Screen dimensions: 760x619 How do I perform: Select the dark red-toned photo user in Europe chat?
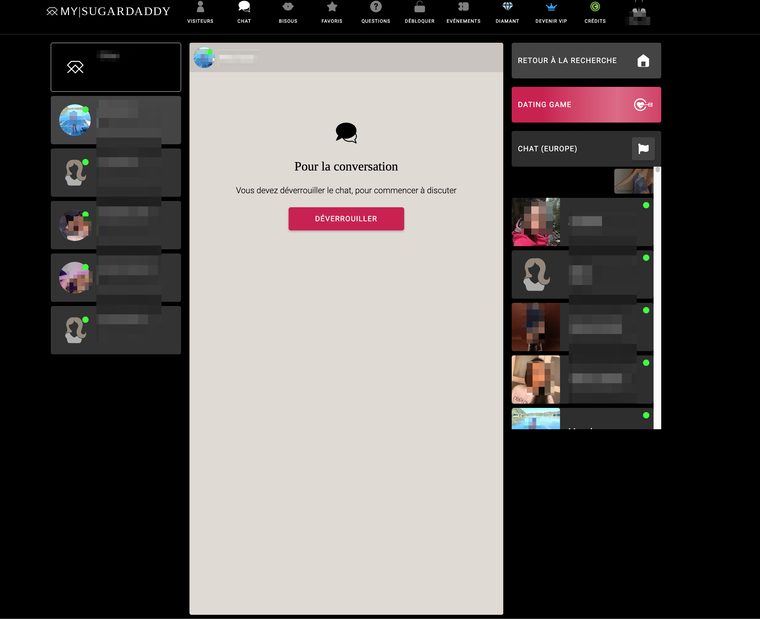point(582,327)
